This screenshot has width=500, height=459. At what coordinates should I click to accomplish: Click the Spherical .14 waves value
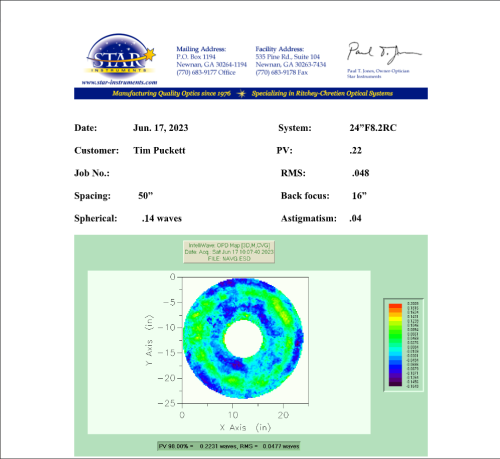coord(162,218)
